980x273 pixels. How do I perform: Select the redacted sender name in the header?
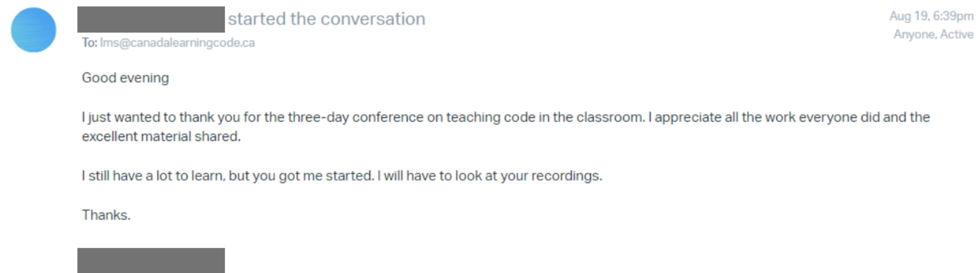[x=151, y=19]
